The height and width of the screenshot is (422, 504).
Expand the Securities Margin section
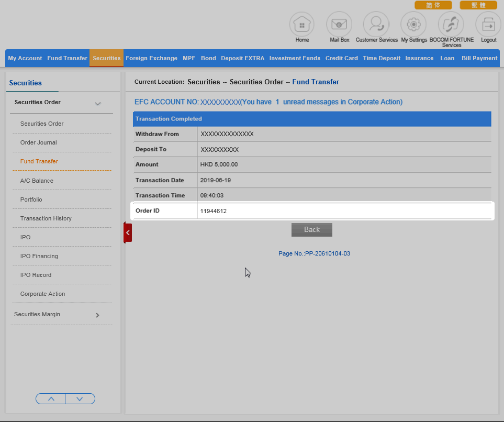point(97,315)
